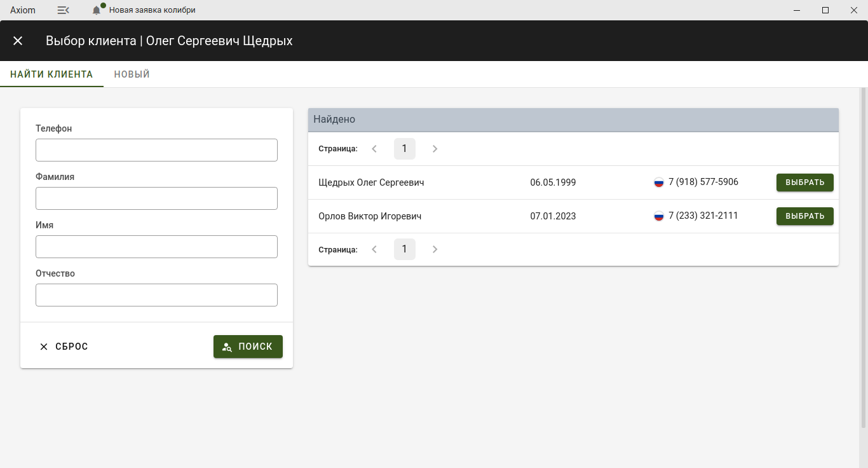Viewport: 868px width, 468px height.
Task: Maximize the Axiom window
Action: pos(825,10)
